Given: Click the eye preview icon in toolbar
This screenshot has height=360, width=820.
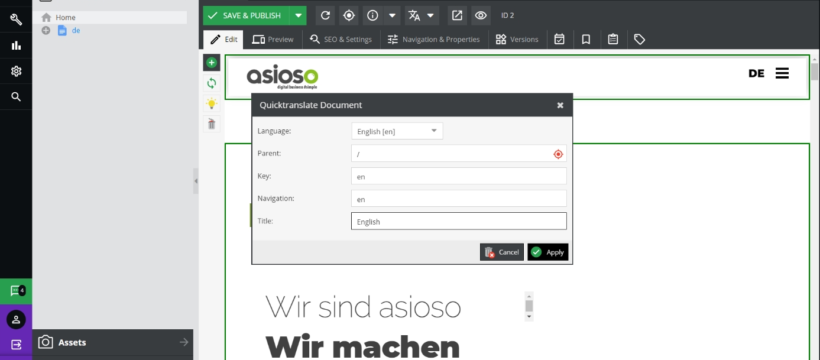Looking at the screenshot, I should pyautogui.click(x=481, y=16).
